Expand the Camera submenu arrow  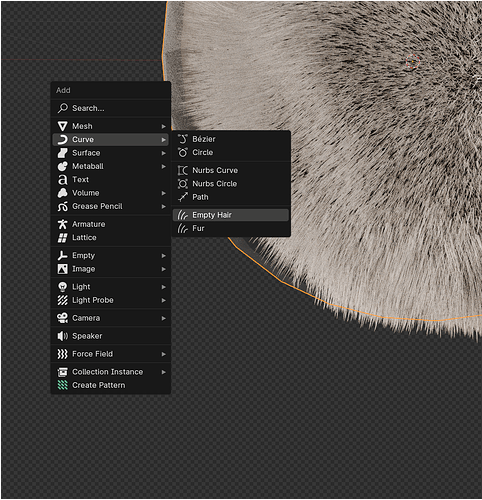pyautogui.click(x=164, y=318)
